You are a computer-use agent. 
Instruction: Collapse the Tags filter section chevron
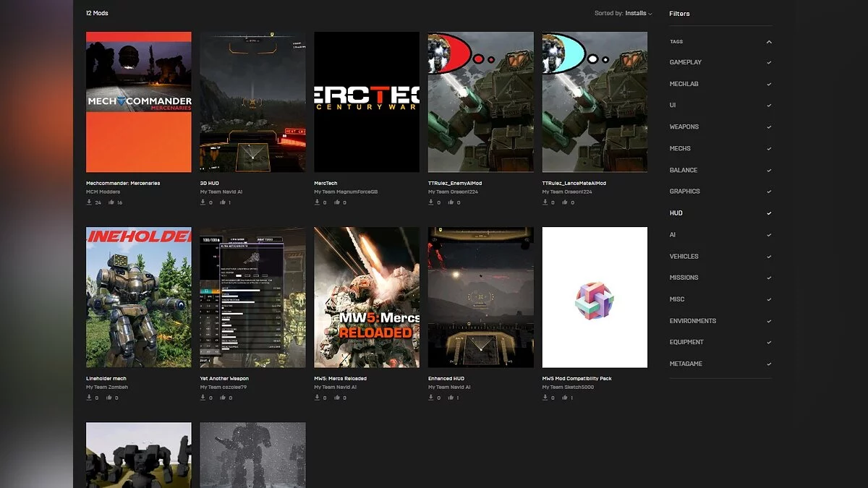(769, 42)
